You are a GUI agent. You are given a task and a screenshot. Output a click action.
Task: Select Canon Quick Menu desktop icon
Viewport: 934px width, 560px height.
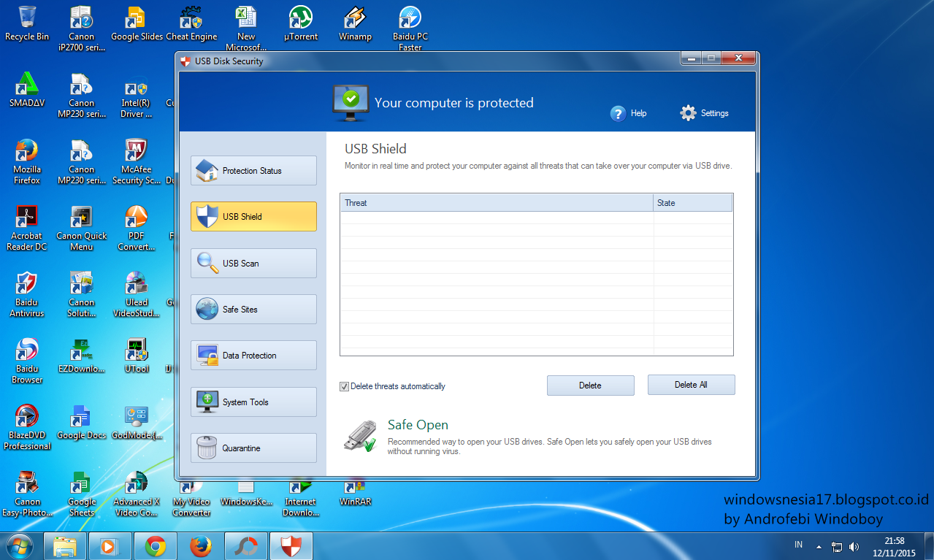point(82,228)
